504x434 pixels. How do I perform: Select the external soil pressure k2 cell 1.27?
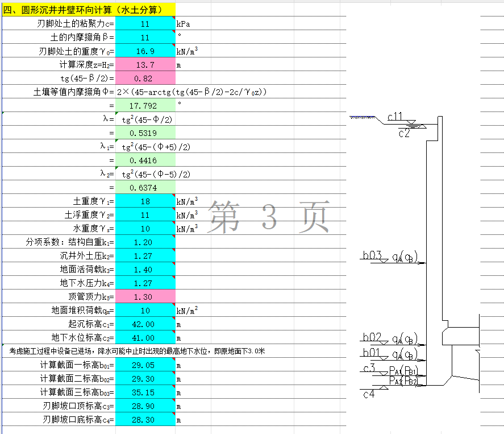(x=145, y=256)
